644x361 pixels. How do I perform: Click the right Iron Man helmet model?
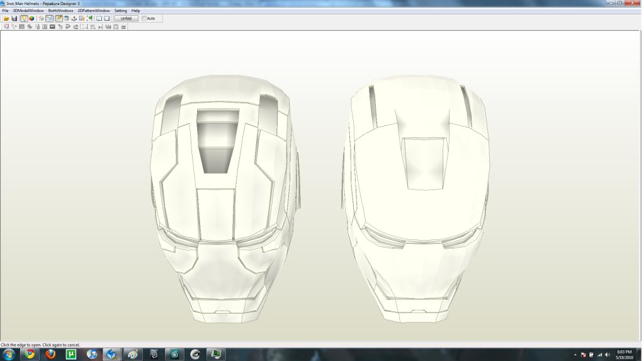(415, 198)
